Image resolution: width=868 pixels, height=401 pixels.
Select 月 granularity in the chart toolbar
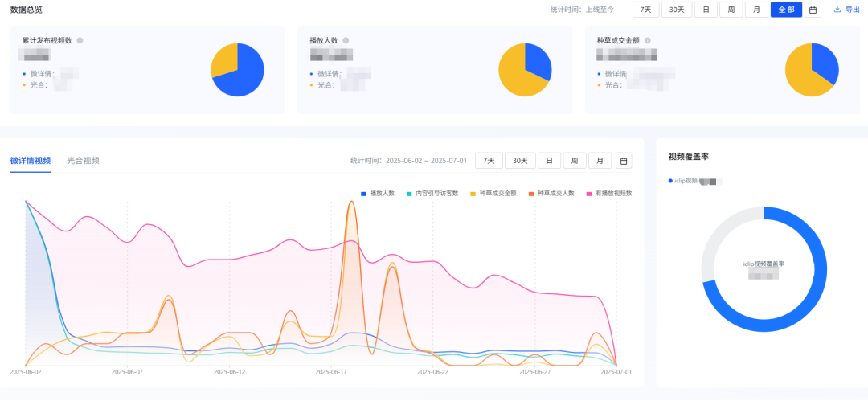pos(600,161)
